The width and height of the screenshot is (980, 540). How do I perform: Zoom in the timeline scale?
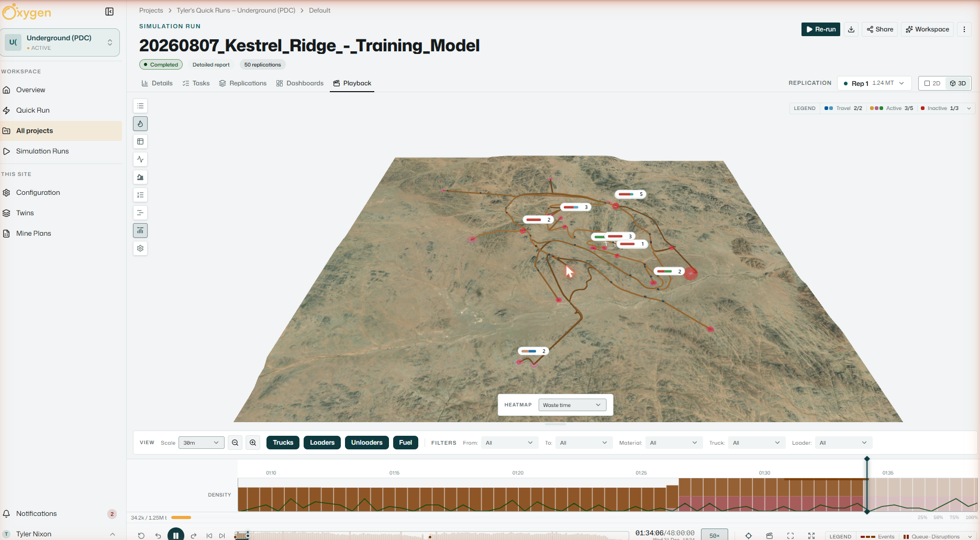point(253,443)
